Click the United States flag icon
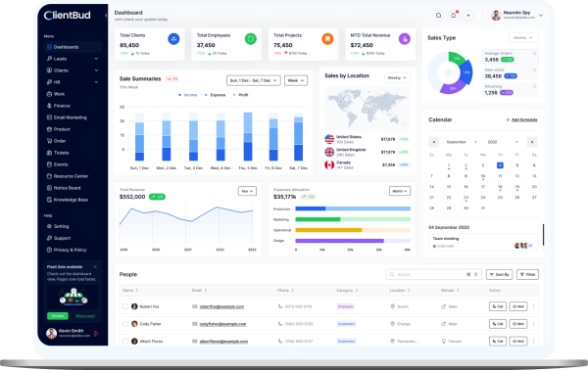This screenshot has width=588, height=370. 329,139
